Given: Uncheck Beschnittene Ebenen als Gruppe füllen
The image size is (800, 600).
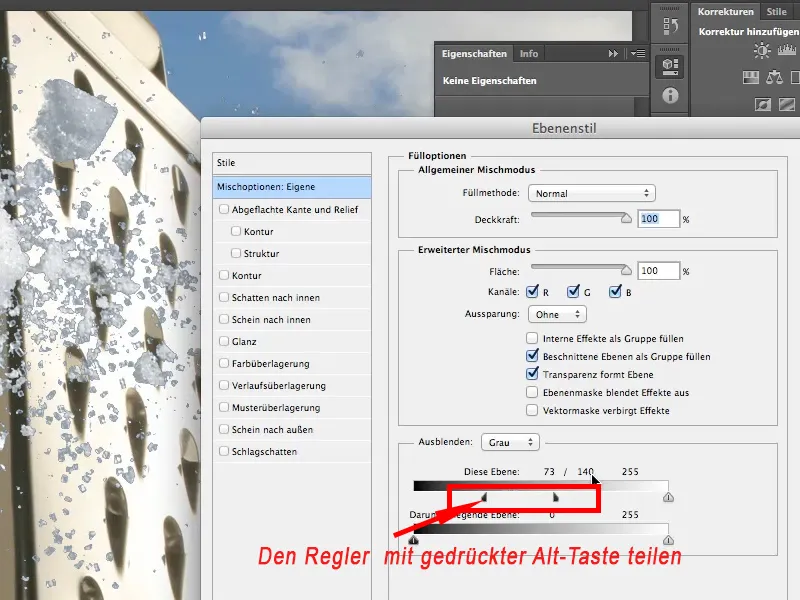Looking at the screenshot, I should pyautogui.click(x=532, y=356).
